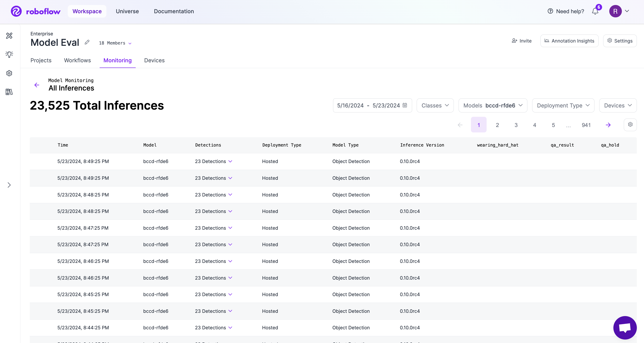Open the Universe navigation item
The height and width of the screenshot is (343, 644).
click(127, 11)
